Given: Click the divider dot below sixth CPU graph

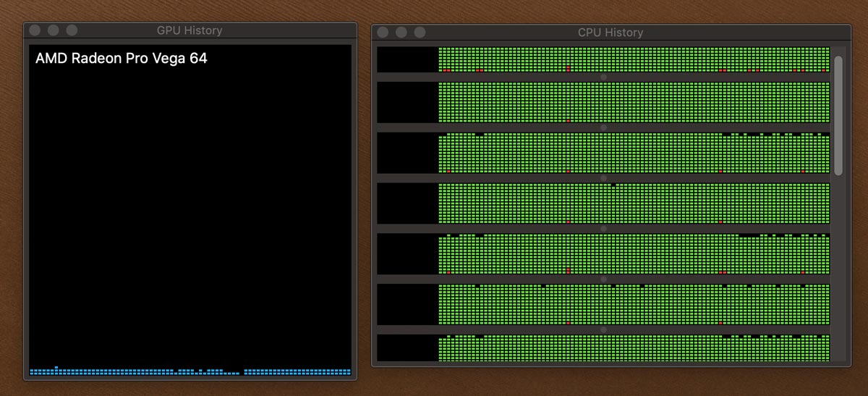Looking at the screenshot, I should (x=604, y=329).
